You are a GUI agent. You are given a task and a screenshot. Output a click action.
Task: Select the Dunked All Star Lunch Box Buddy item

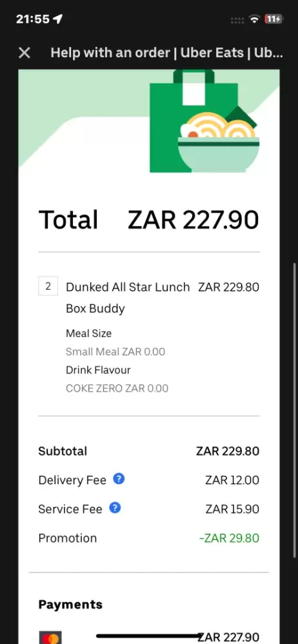point(128,298)
